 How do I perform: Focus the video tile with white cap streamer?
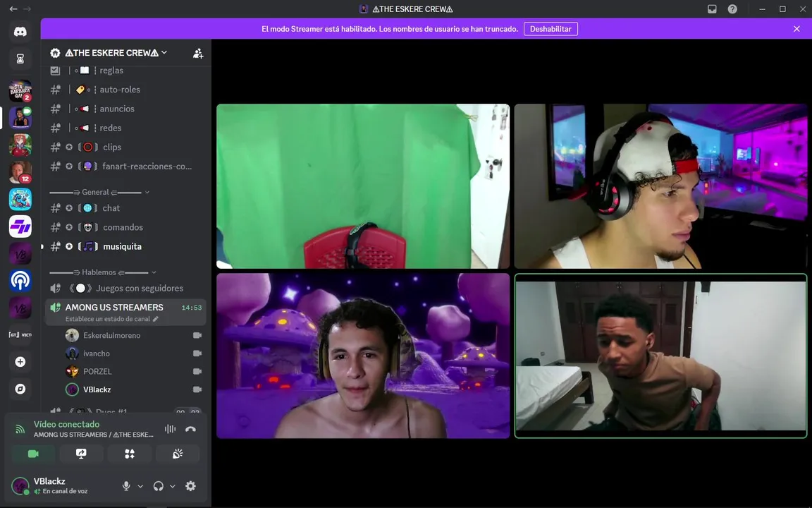click(x=660, y=186)
